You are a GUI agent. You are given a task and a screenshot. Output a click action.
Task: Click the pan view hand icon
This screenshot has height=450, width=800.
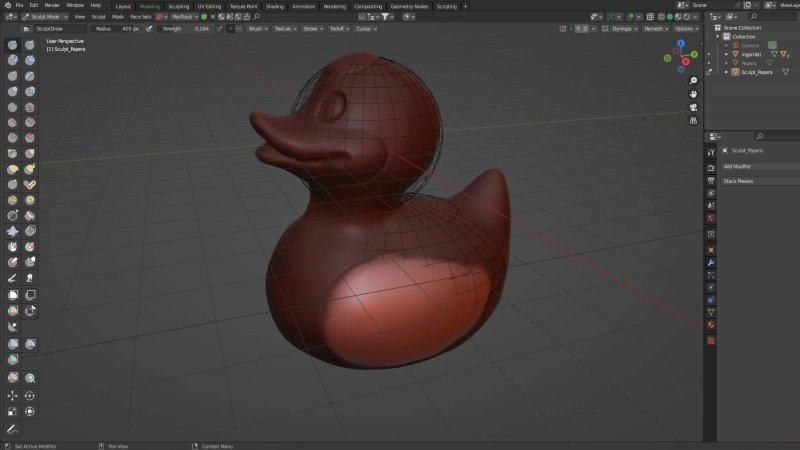693,94
